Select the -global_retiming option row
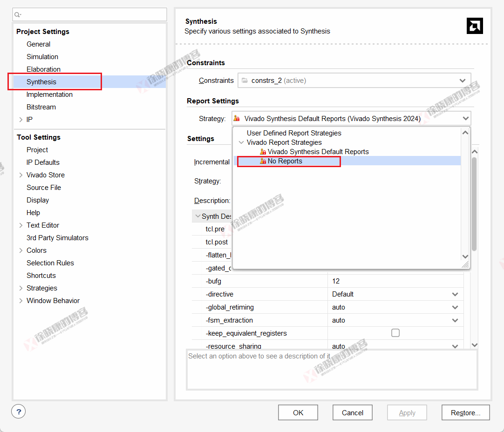 click(x=327, y=307)
